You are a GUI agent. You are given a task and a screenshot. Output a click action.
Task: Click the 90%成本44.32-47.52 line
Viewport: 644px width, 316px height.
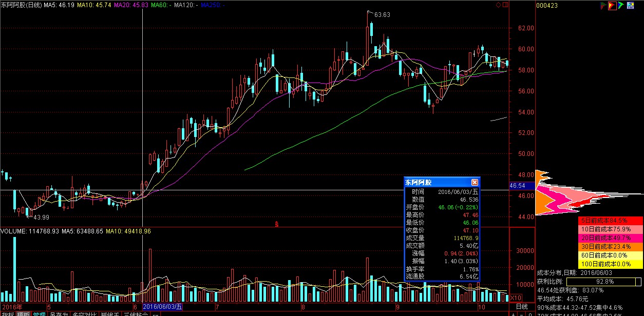pos(580,307)
